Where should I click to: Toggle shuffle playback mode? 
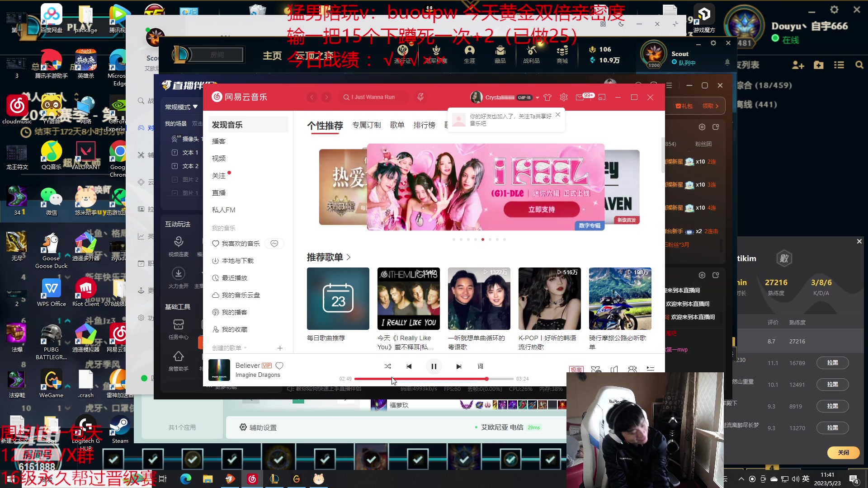[x=387, y=366]
